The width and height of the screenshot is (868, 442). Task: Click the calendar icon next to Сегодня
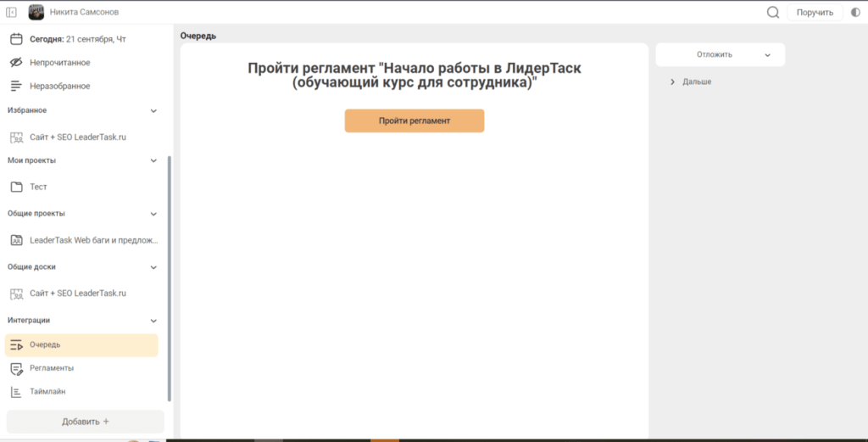pyautogui.click(x=17, y=39)
